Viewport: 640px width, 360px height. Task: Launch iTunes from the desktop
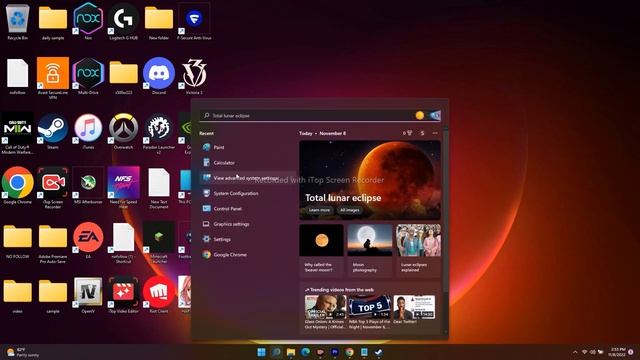click(88, 131)
